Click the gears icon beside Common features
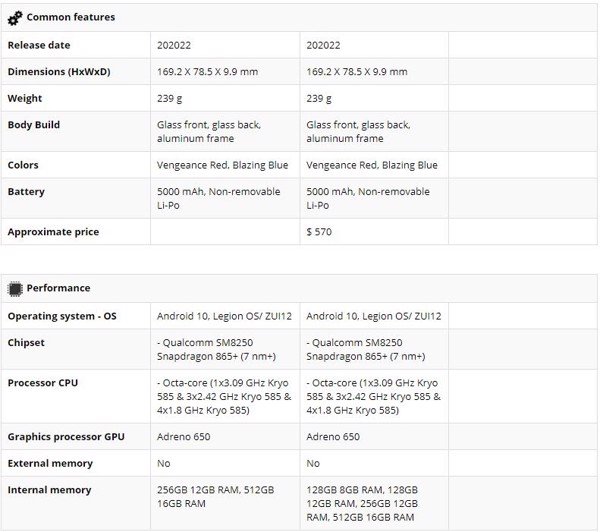 (15, 18)
